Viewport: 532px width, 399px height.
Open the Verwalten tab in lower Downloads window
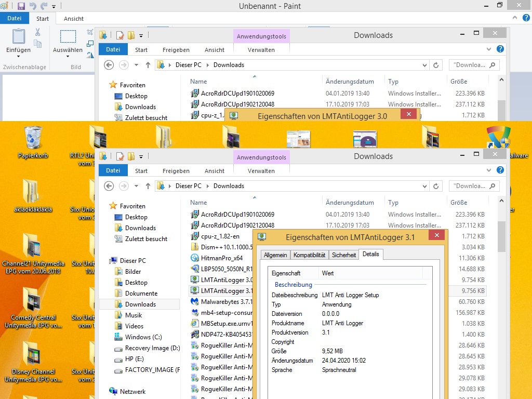pyautogui.click(x=261, y=171)
